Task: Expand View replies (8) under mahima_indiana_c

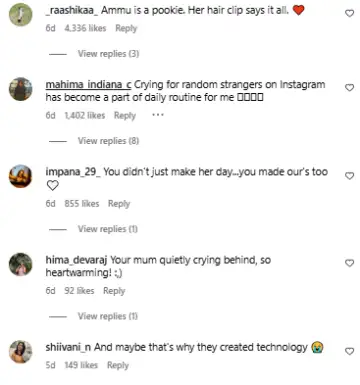Action: click(108, 141)
